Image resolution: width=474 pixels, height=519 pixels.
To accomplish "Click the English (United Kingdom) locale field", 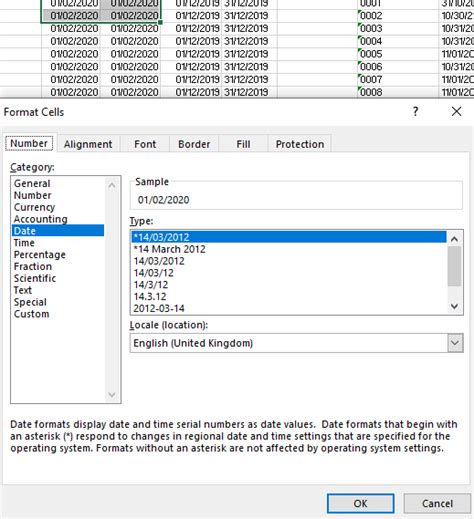I will tap(289, 343).
